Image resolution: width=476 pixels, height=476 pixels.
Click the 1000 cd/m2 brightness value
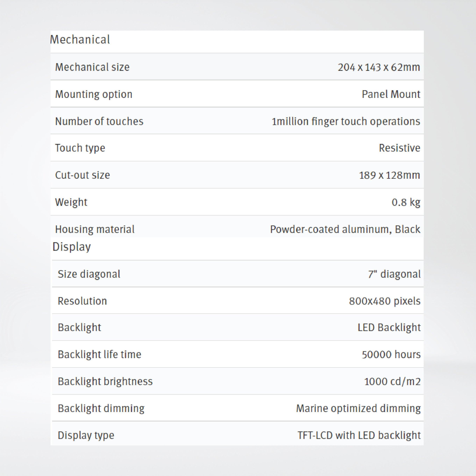coord(392,381)
